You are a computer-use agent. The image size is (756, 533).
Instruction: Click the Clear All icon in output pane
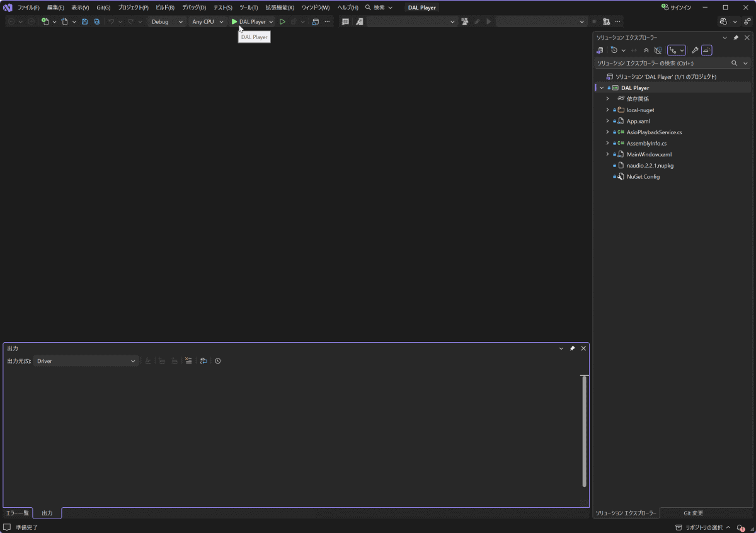(x=188, y=361)
